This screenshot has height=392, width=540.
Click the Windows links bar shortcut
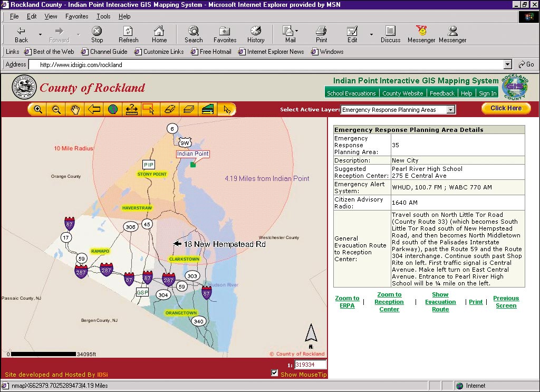click(x=327, y=52)
